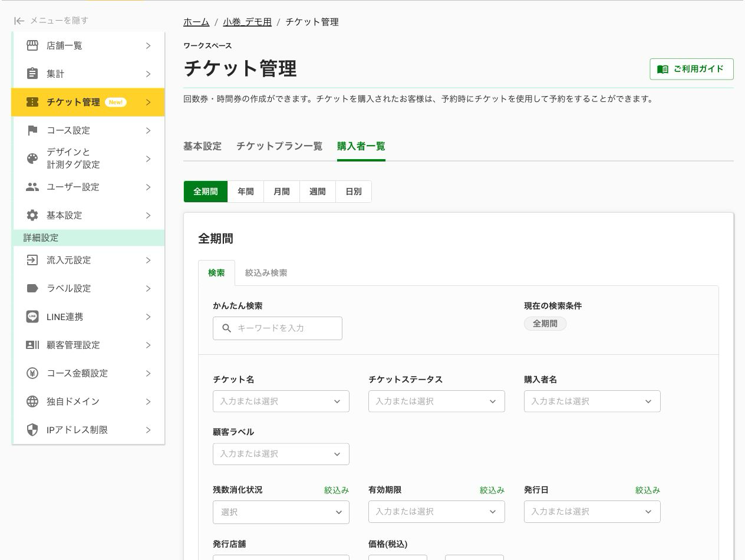
Task: Select the 購入者一覧 tab
Action: point(361,146)
